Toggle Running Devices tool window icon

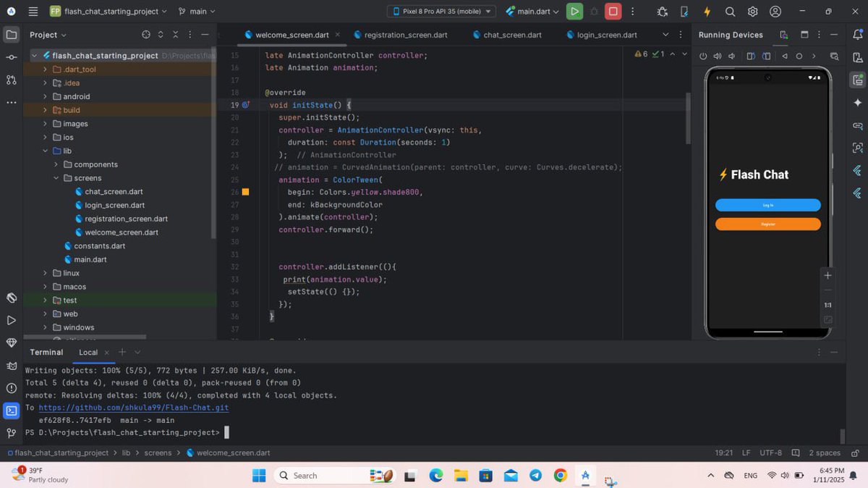(858, 80)
